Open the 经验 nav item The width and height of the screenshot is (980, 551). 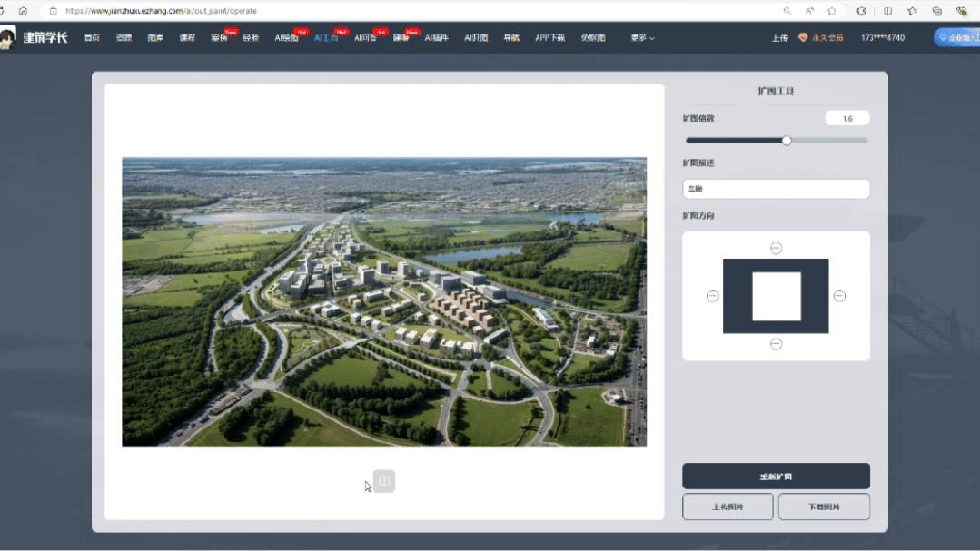click(x=251, y=38)
